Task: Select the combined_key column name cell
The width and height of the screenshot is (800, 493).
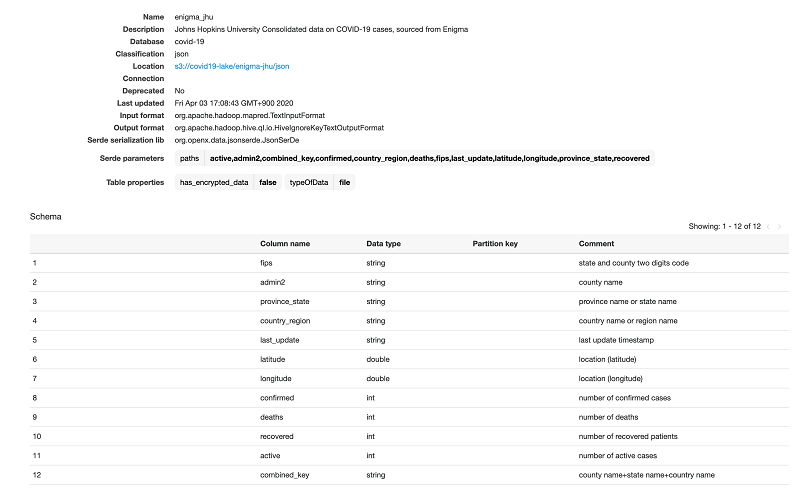Action: [285, 475]
